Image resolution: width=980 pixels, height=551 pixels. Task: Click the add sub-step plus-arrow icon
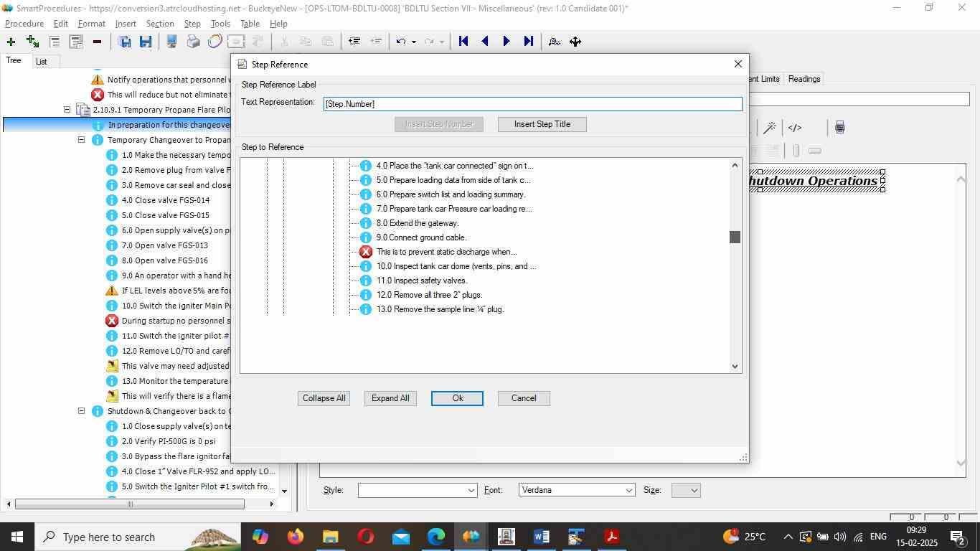32,42
